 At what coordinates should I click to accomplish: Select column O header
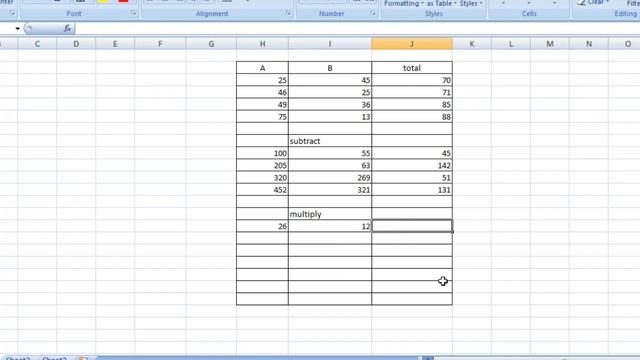625,44
